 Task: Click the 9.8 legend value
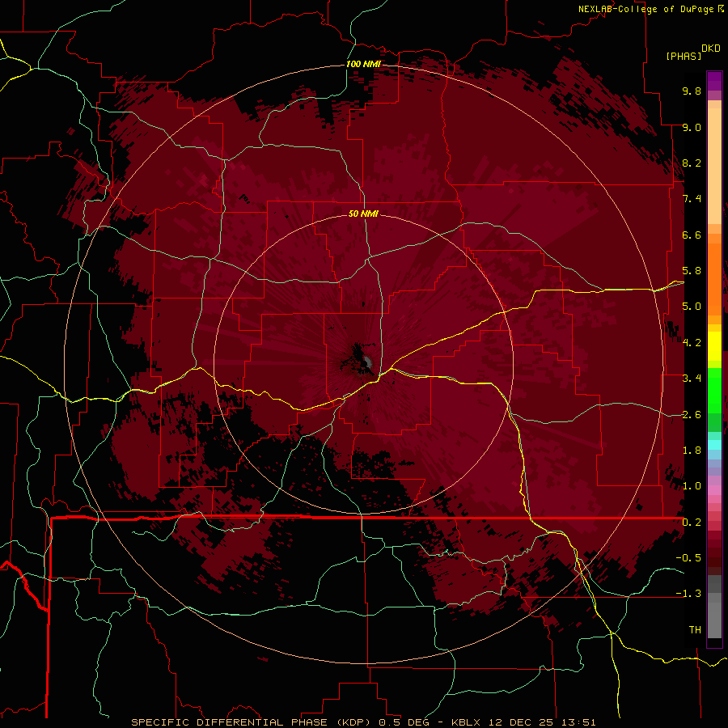(x=692, y=91)
